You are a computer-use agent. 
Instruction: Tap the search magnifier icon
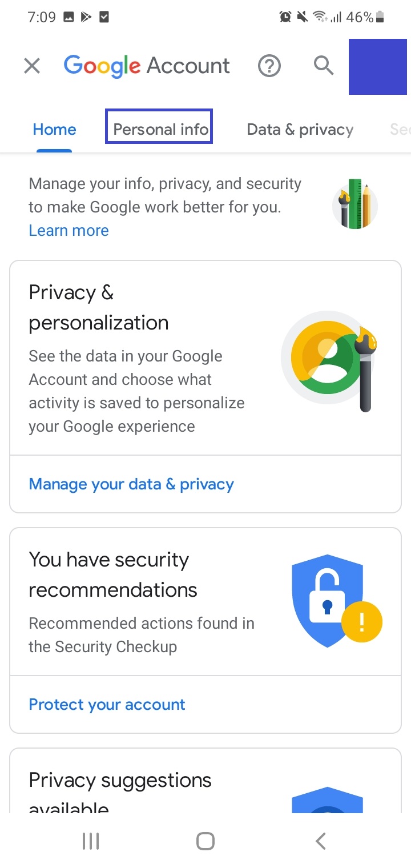tap(324, 66)
